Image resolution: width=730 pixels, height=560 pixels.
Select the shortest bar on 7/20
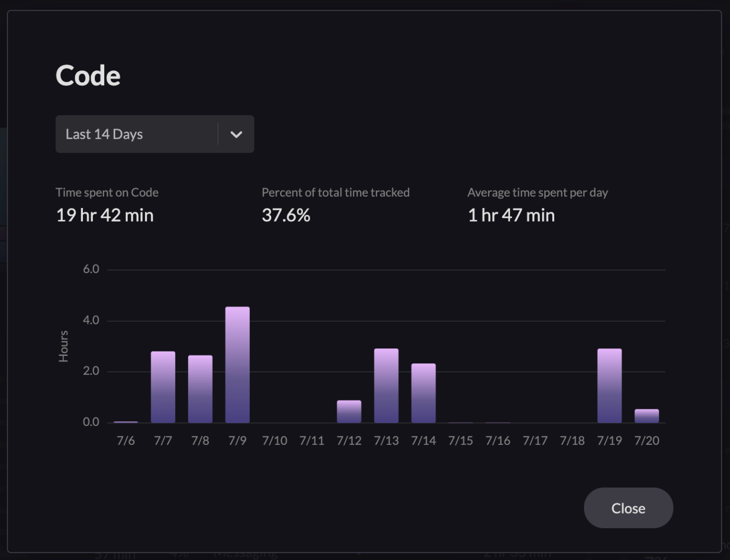(647, 415)
